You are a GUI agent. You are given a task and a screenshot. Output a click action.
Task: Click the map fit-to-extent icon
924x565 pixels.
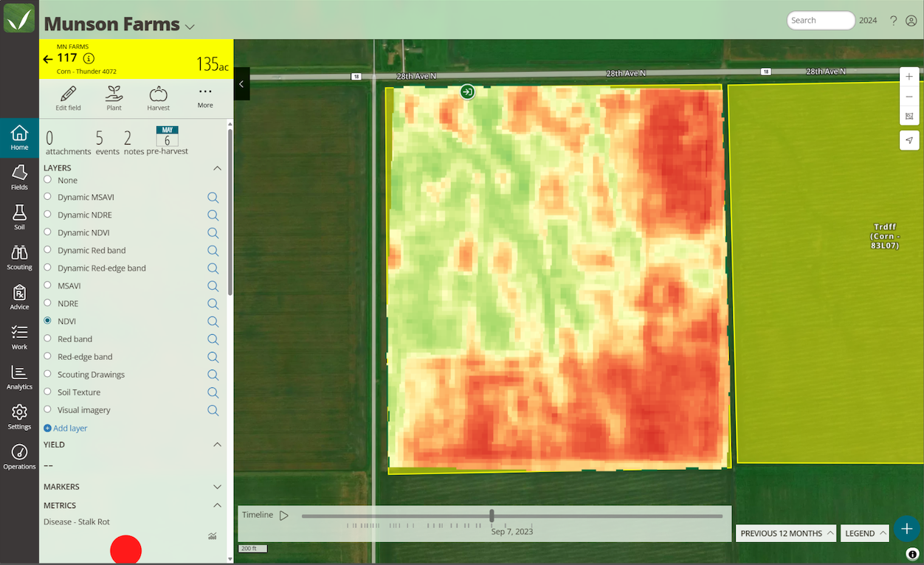[909, 116]
